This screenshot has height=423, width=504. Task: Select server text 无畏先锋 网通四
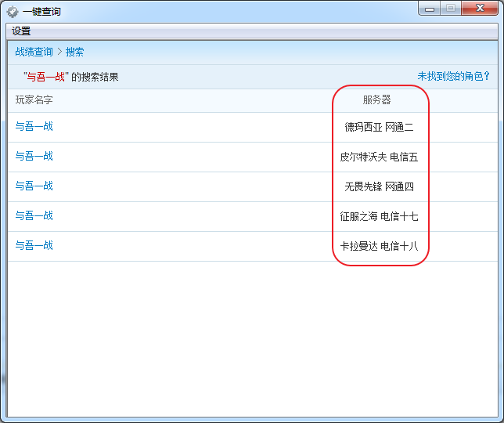tap(379, 186)
